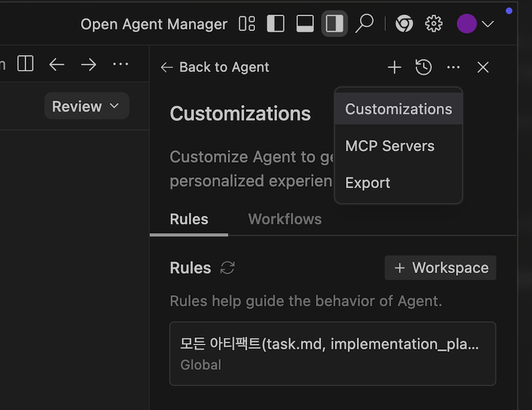
Task: Click the split editor icon
Action: [25, 64]
